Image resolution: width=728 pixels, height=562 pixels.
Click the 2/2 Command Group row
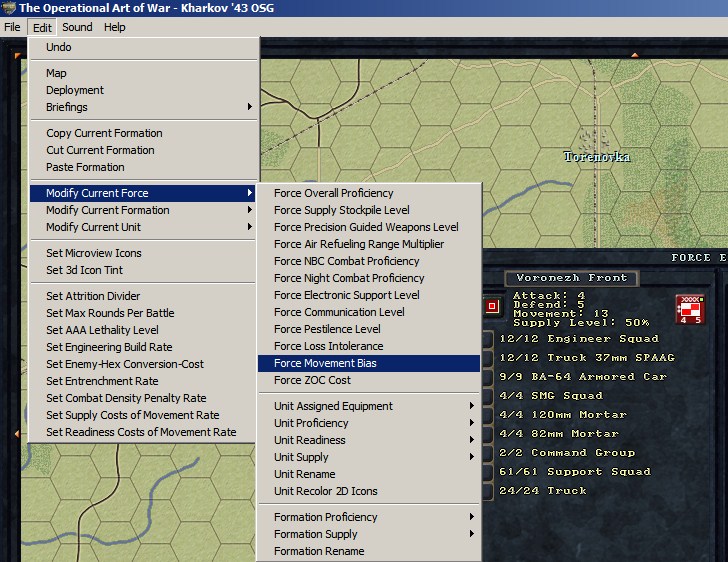[567, 452]
